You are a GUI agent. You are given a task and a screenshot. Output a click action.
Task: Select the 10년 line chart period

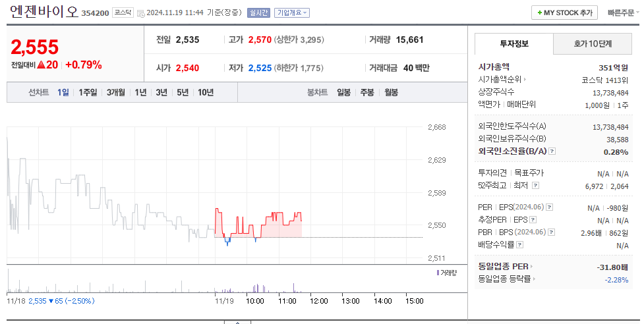(x=206, y=92)
